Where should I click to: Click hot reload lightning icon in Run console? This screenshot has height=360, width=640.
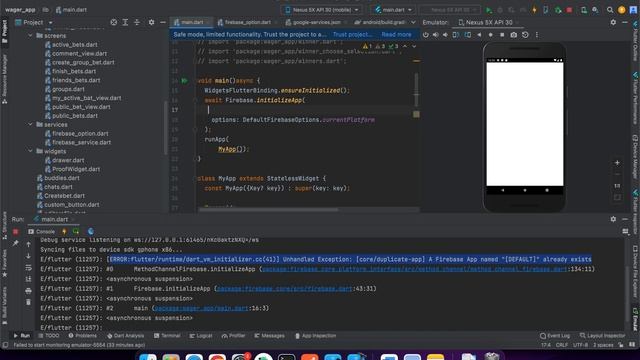[x=64, y=231]
